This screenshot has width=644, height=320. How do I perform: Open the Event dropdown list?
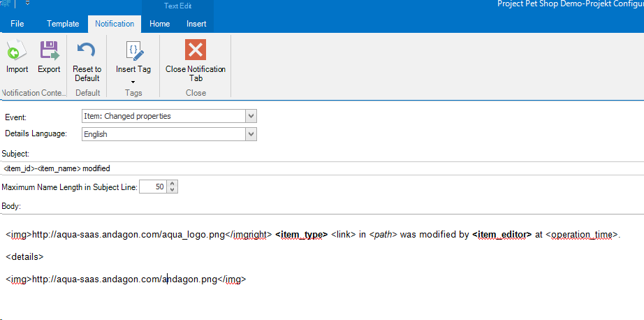pyautogui.click(x=251, y=116)
